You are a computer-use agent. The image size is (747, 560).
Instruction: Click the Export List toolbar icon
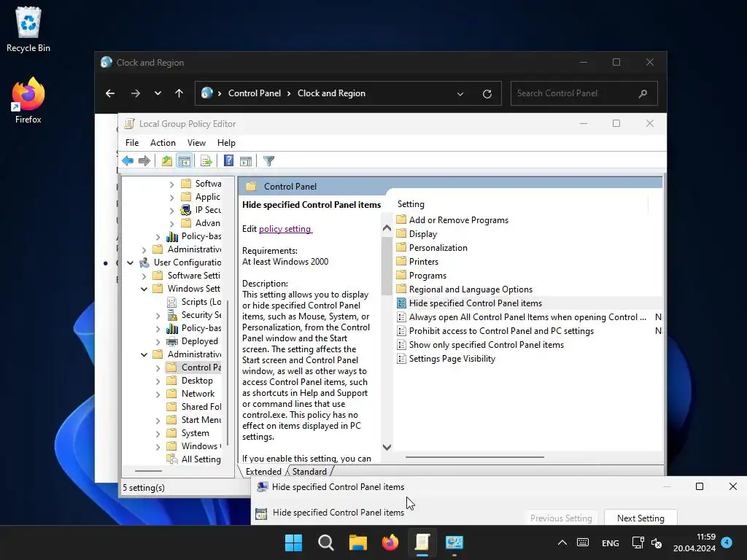[x=206, y=161]
